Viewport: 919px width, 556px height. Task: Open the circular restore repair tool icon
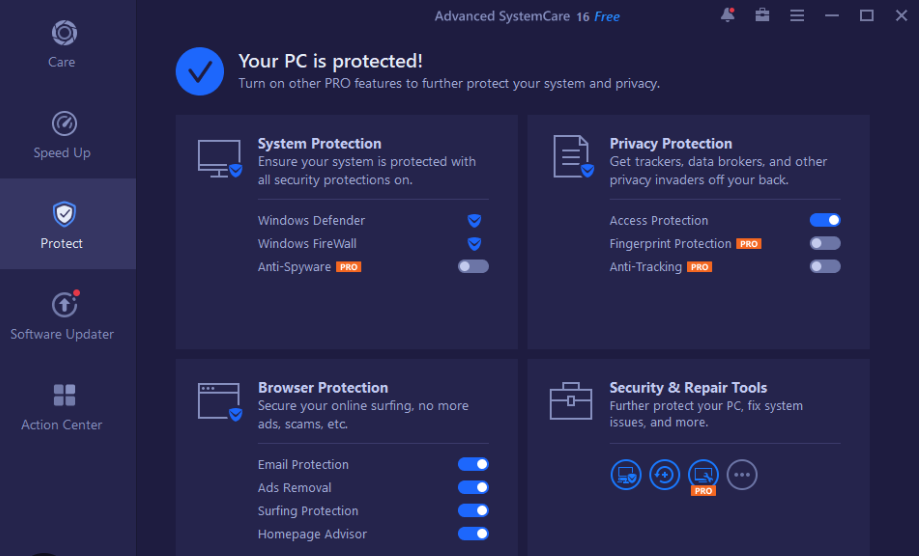pos(665,475)
